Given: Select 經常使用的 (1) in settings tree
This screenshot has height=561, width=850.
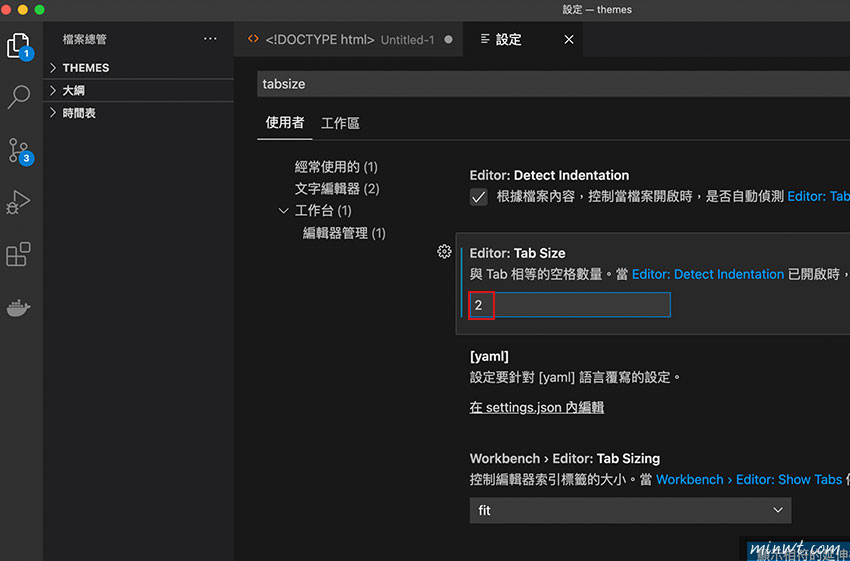Looking at the screenshot, I should (336, 167).
